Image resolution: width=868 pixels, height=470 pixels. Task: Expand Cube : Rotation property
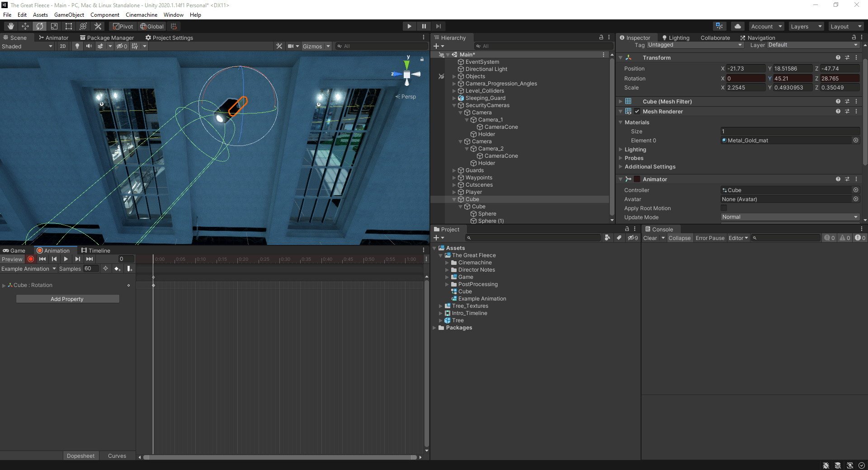coord(4,285)
